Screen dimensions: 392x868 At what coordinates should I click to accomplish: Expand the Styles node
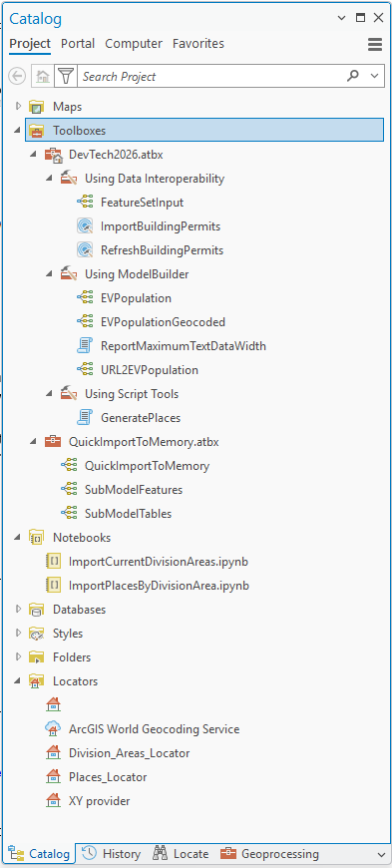point(18,633)
